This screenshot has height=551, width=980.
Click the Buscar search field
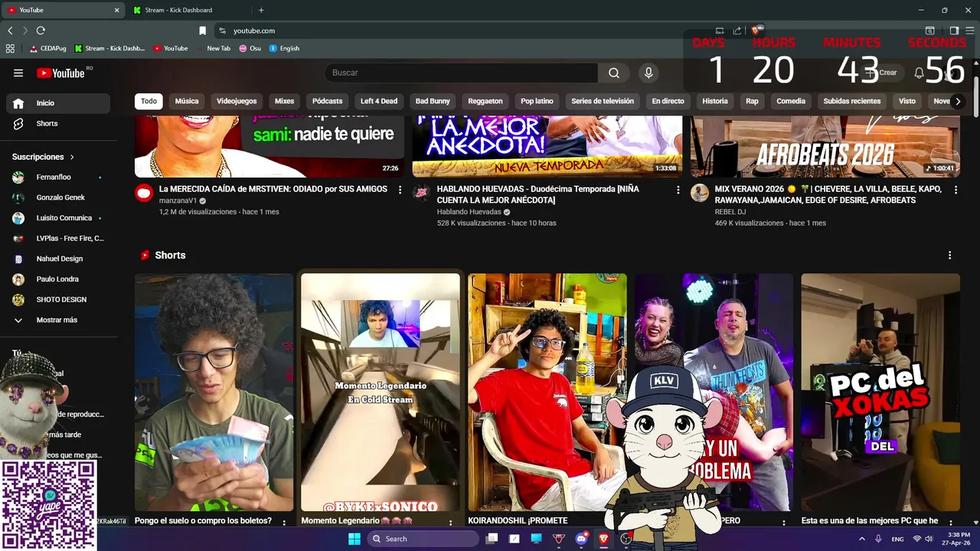click(462, 73)
